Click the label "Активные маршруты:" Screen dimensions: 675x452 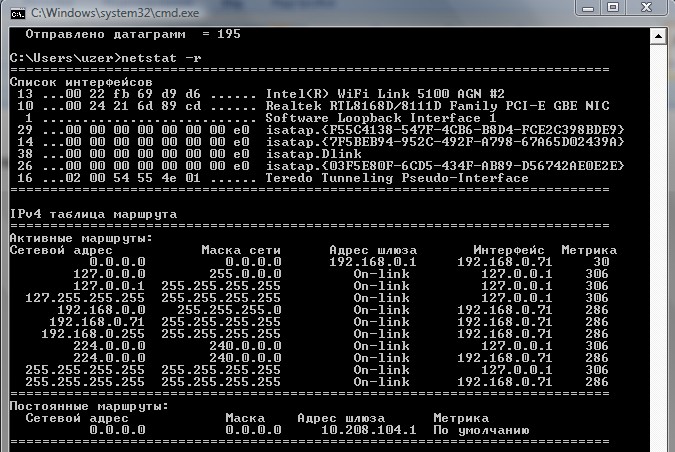click(81, 238)
